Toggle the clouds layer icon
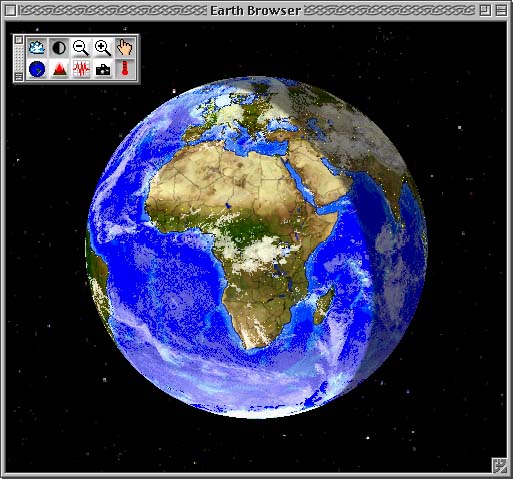Viewport: 513px width, 479px height. point(37,47)
